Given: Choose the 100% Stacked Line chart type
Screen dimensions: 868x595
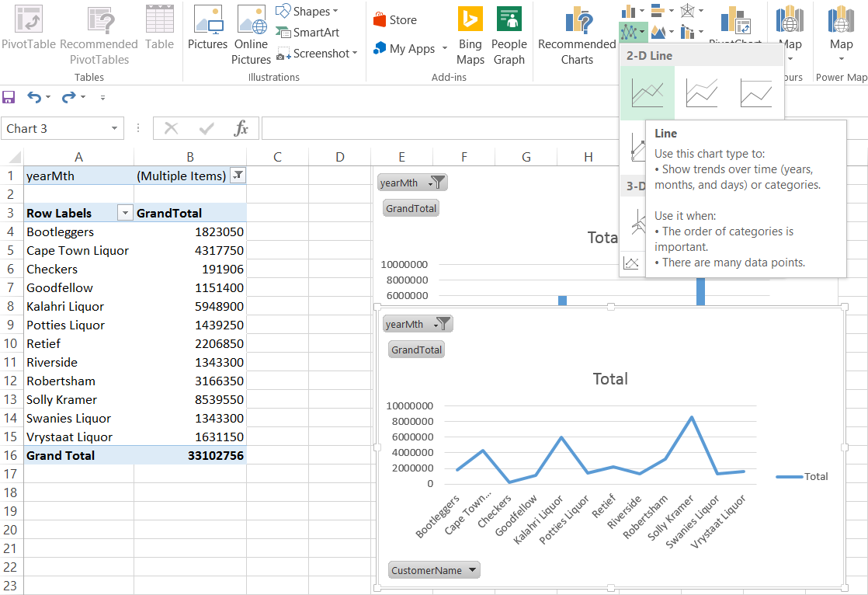Looking at the screenshot, I should click(x=755, y=93).
